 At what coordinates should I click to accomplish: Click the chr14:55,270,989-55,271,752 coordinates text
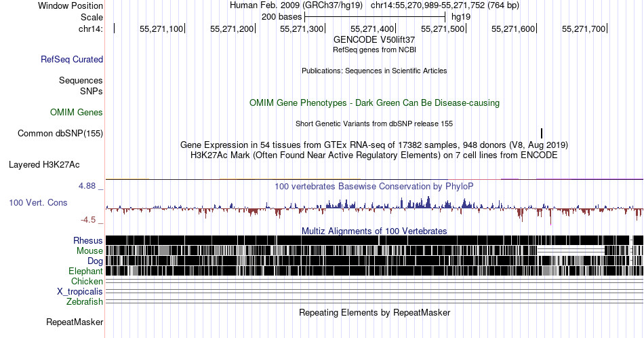tap(445, 5)
